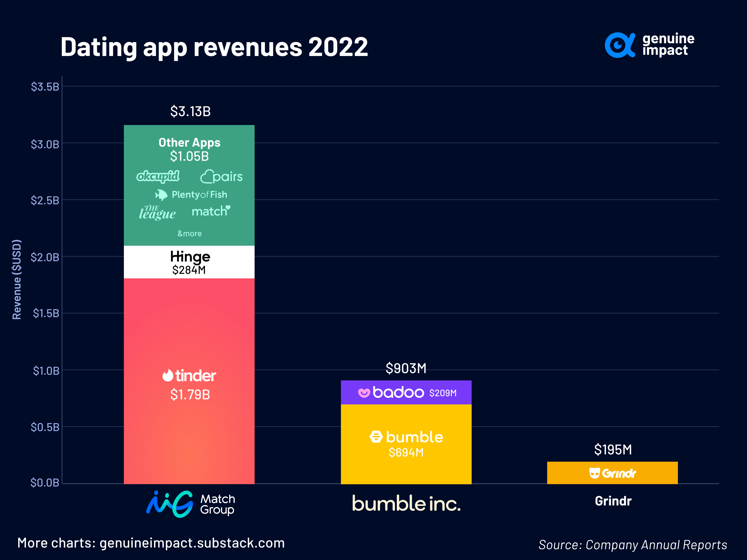Click the '$2.5B' axis tick label
Image resolution: width=747 pixels, height=560 pixels.
[45, 201]
